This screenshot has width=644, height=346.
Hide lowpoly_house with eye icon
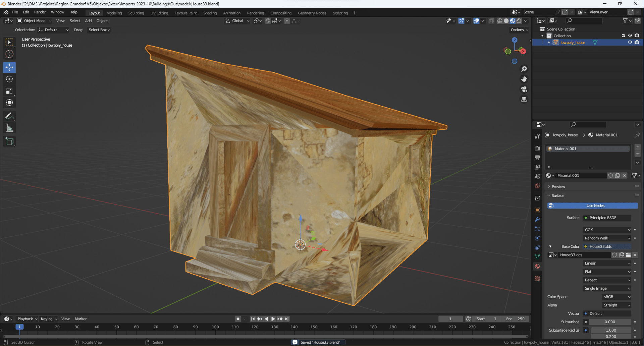630,42
